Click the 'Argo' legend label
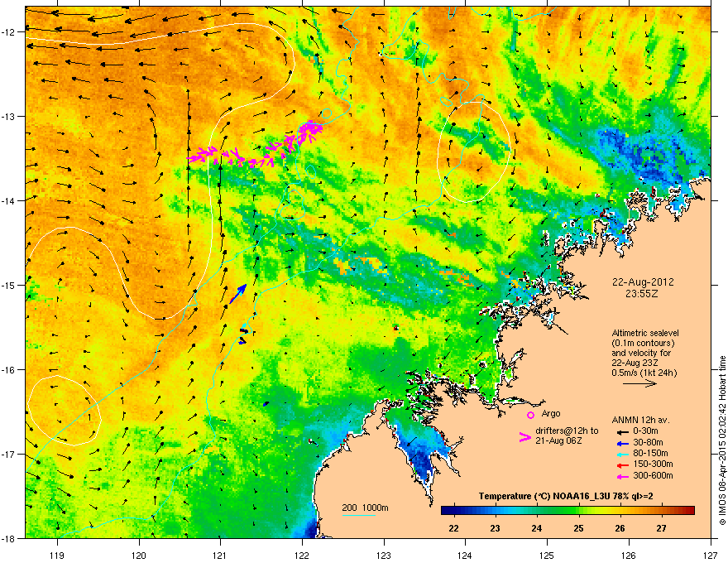 click(551, 413)
